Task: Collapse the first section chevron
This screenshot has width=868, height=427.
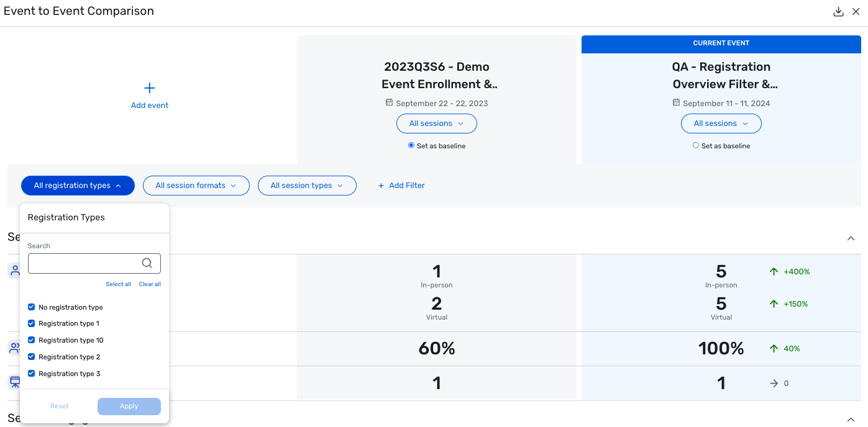Action: click(851, 238)
